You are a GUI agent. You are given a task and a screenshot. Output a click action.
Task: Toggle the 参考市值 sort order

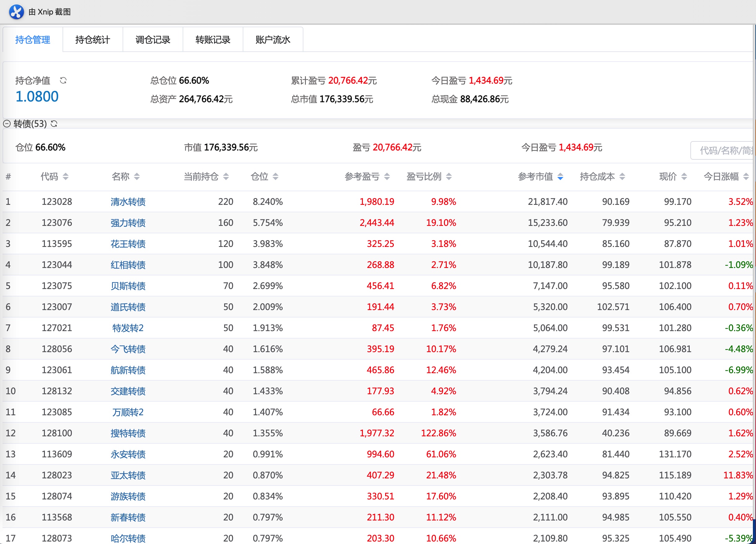[x=560, y=177]
